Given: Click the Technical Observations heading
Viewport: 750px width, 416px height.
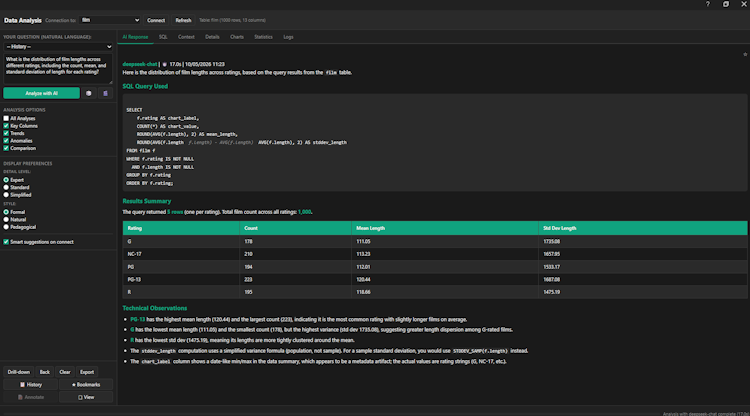Looking at the screenshot, I should coord(154,308).
